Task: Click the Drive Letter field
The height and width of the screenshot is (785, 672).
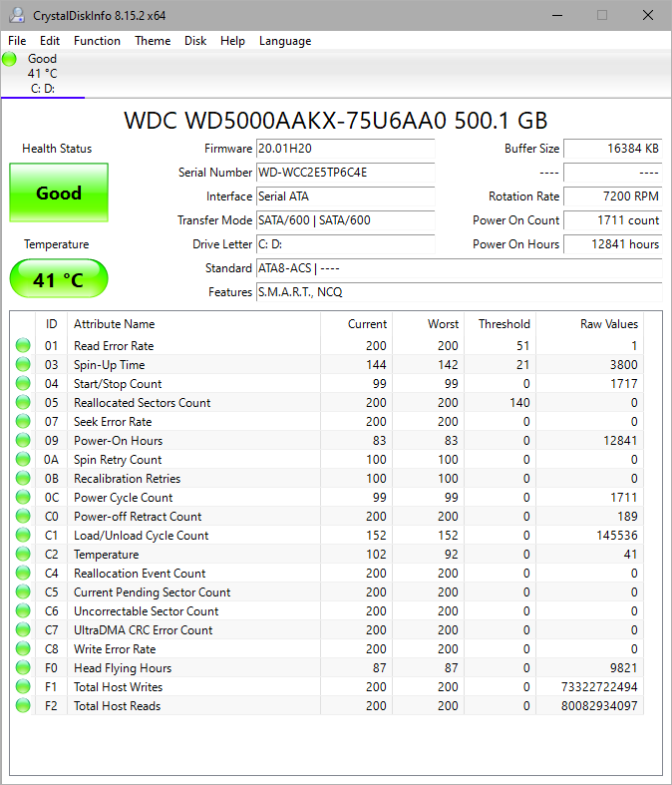Action: click(345, 244)
